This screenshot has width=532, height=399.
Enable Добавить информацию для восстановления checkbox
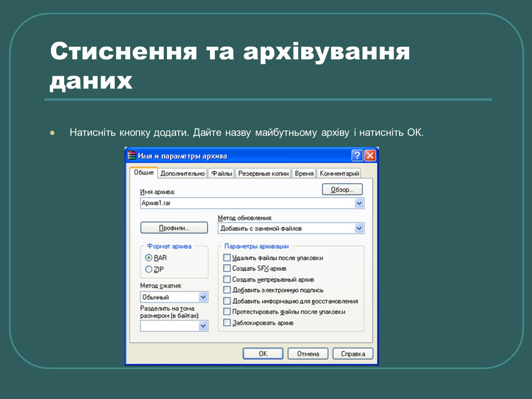pos(227,301)
